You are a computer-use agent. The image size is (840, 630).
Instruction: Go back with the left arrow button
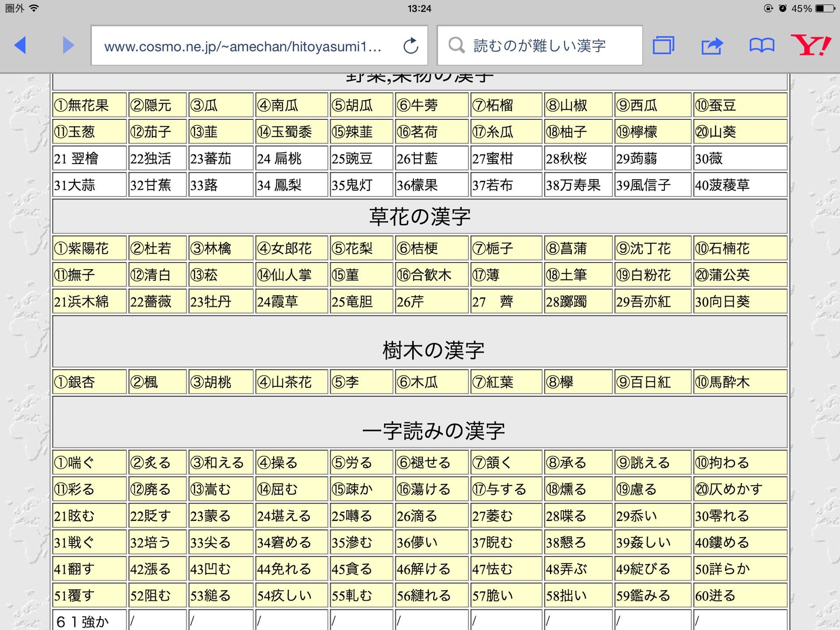tap(20, 45)
